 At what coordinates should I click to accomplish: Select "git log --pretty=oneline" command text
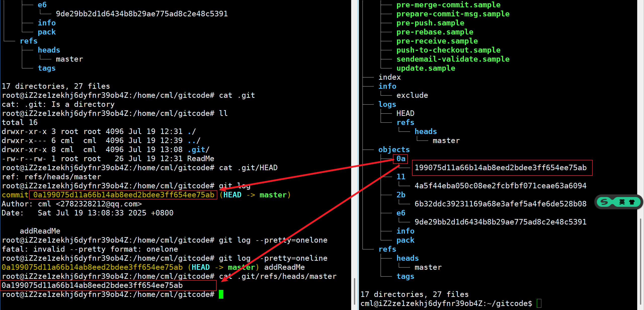(x=273, y=258)
